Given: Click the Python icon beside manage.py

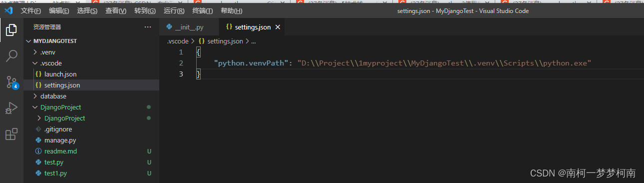Looking at the screenshot, I should 38,140.
